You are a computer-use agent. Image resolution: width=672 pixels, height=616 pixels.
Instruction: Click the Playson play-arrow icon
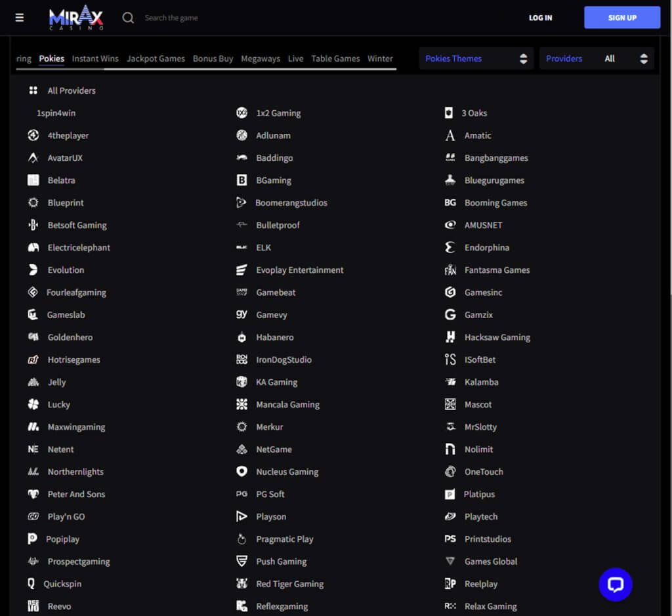[x=241, y=516]
